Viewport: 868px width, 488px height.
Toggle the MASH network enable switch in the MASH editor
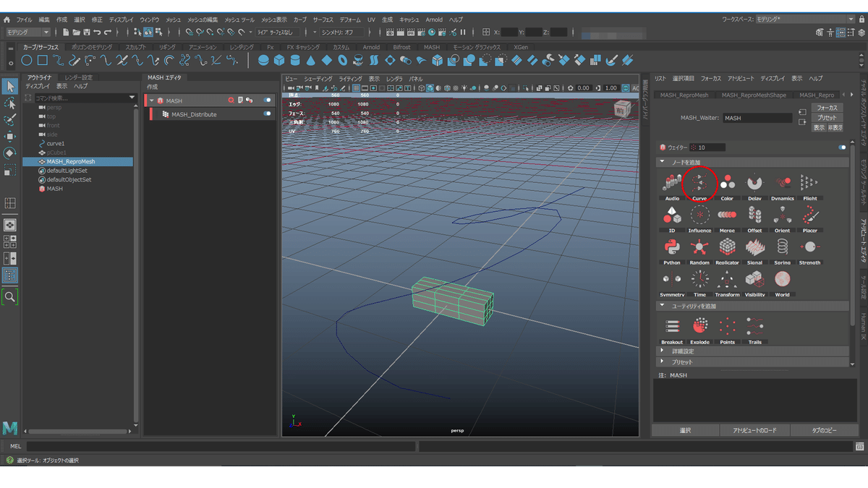[x=267, y=100]
